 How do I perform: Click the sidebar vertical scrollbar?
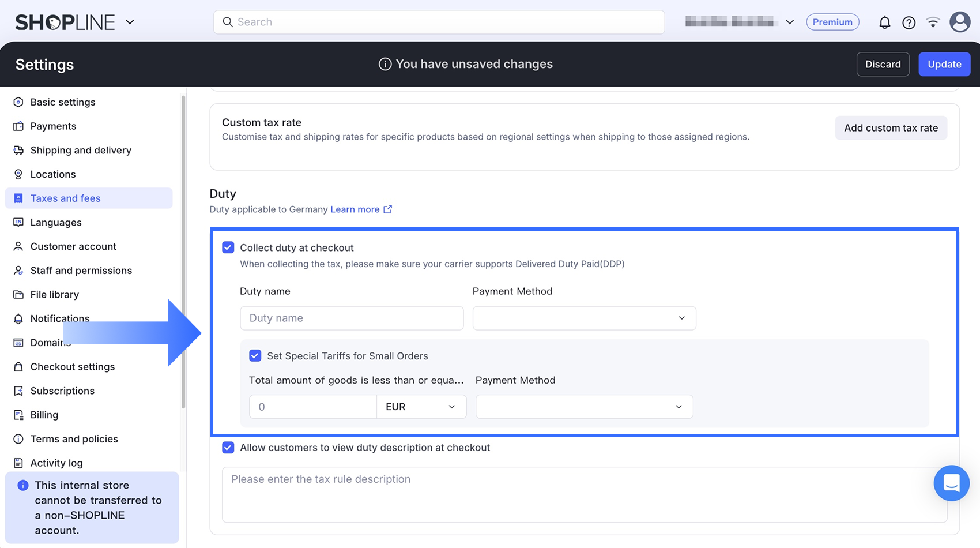(x=183, y=252)
